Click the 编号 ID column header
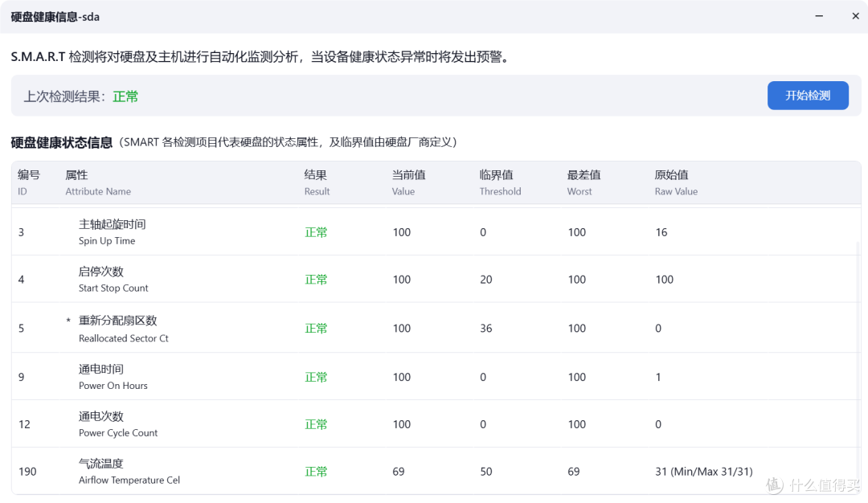 [x=29, y=182]
